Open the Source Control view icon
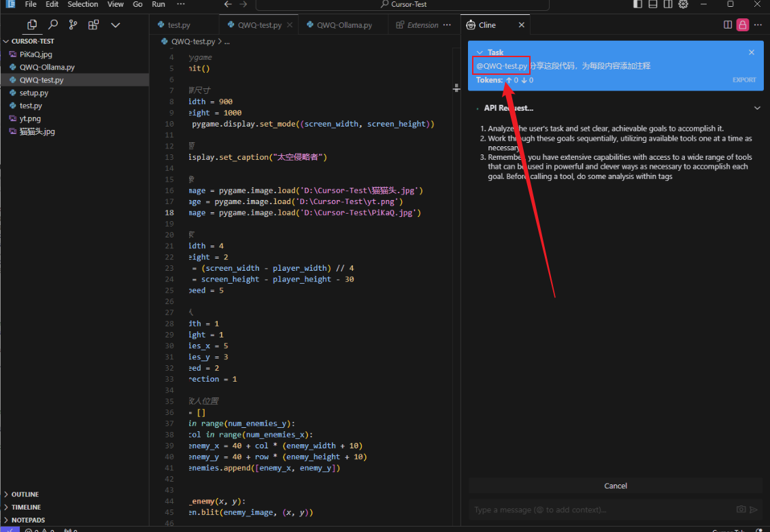770x532 pixels. pyautogui.click(x=73, y=25)
